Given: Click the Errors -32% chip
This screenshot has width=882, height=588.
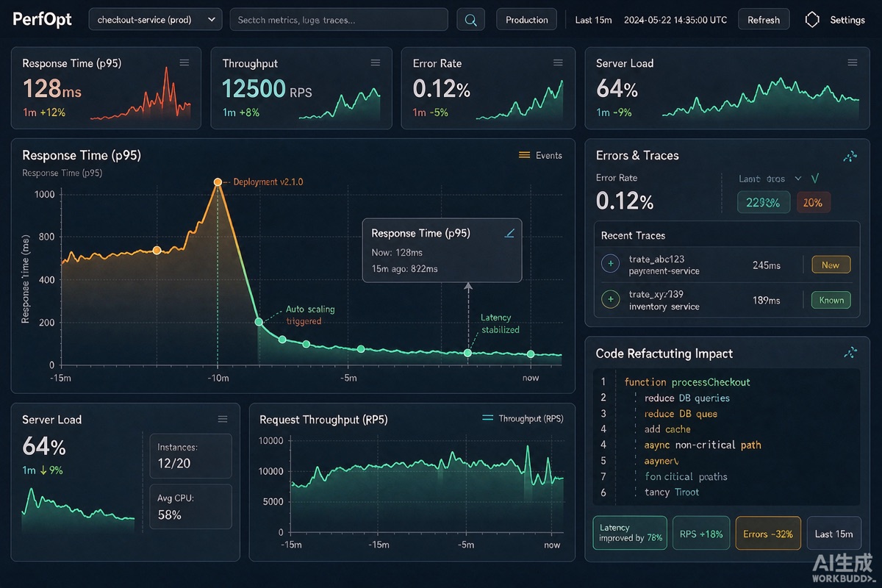Looking at the screenshot, I should [767, 534].
